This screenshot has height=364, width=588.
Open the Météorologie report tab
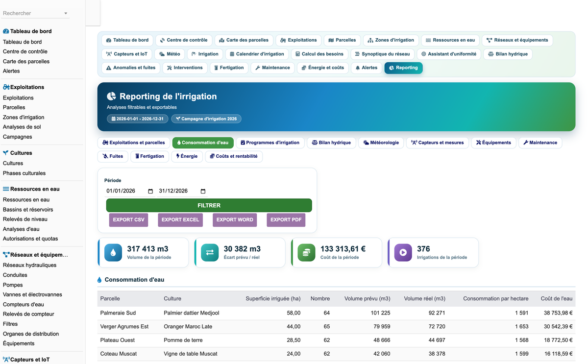click(x=381, y=143)
